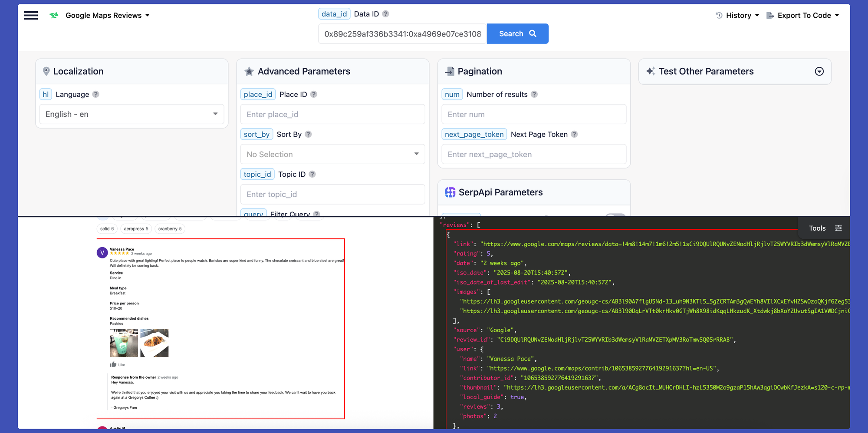Expand the Test Other Parameters panel

coord(819,71)
